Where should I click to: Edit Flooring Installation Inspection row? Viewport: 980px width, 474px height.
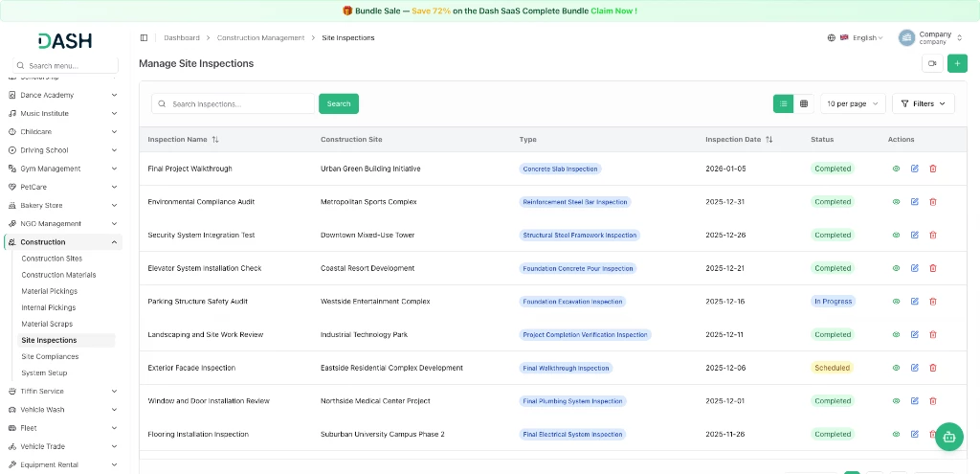[914, 434]
